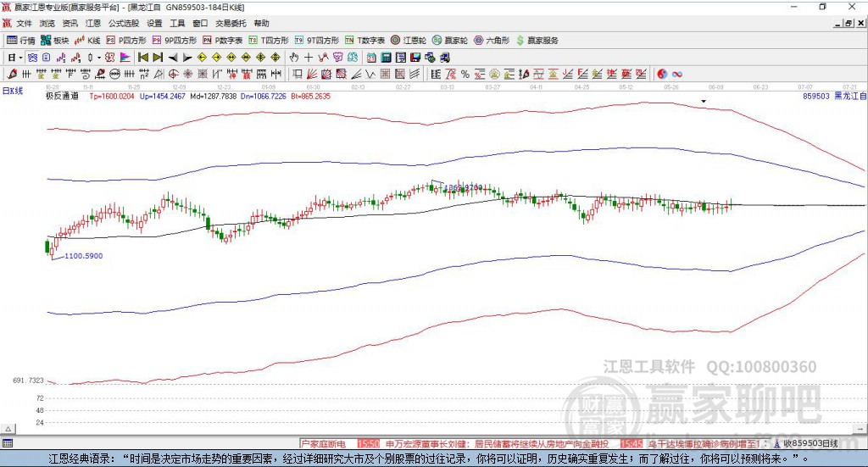Viewport: 868px width, 467px height.
Task: Open the 公式选股 menu
Action: coord(124,23)
